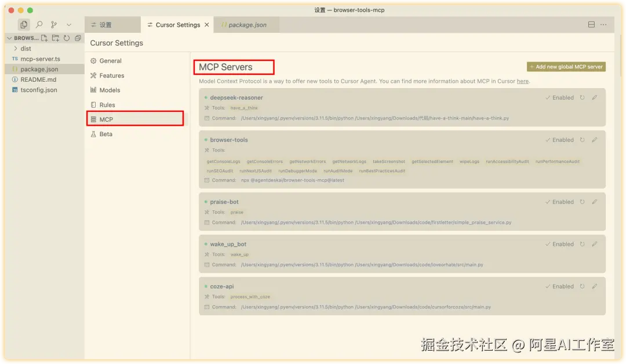Viewport: 626px width, 364px height.
Task: Switch to the 设置 tab
Action: (112, 25)
